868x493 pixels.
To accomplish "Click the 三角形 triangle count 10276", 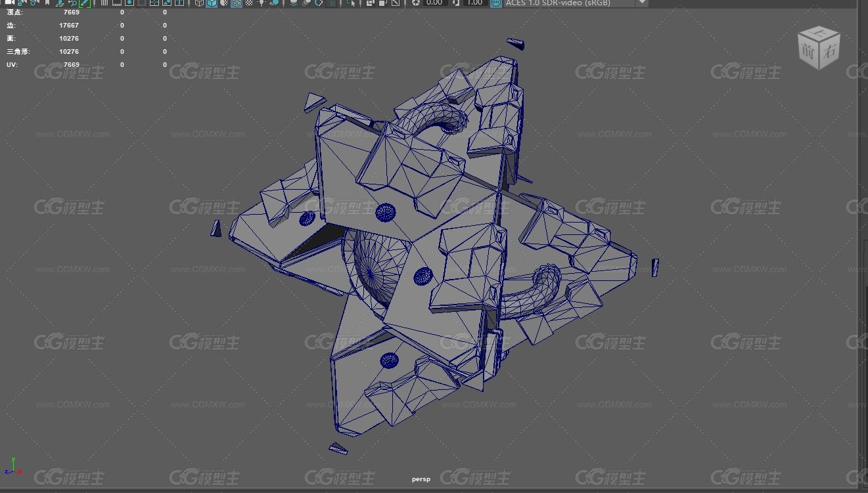I will 69,52.
